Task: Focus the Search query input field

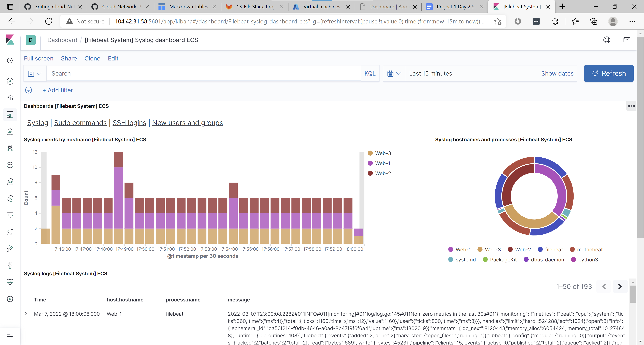Action: coord(203,74)
